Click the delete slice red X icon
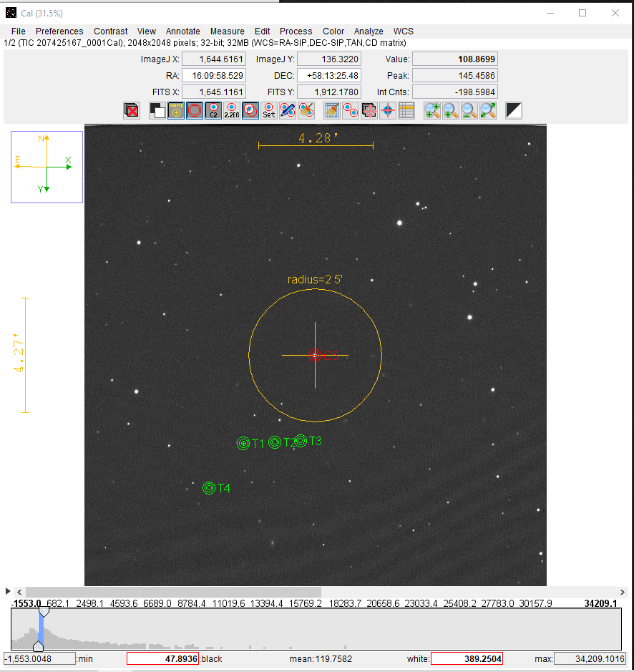 pos(131,110)
